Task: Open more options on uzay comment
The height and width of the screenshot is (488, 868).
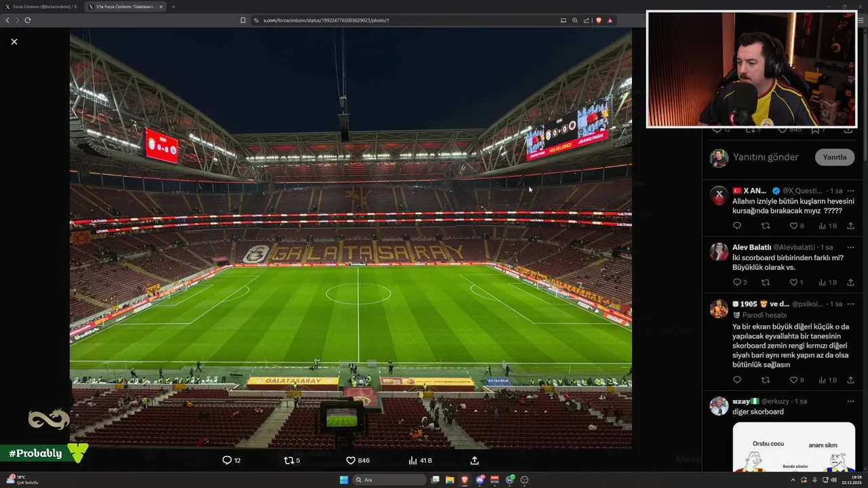Action: [x=850, y=401]
